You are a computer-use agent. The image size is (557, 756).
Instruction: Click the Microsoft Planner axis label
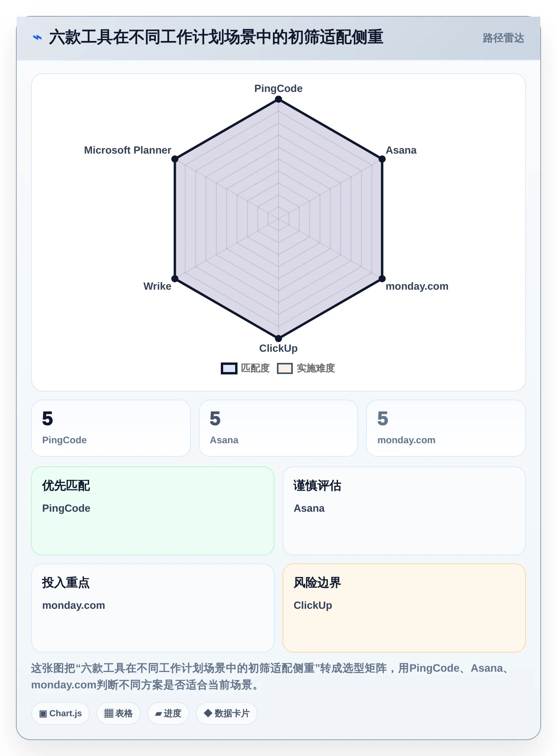128,150
